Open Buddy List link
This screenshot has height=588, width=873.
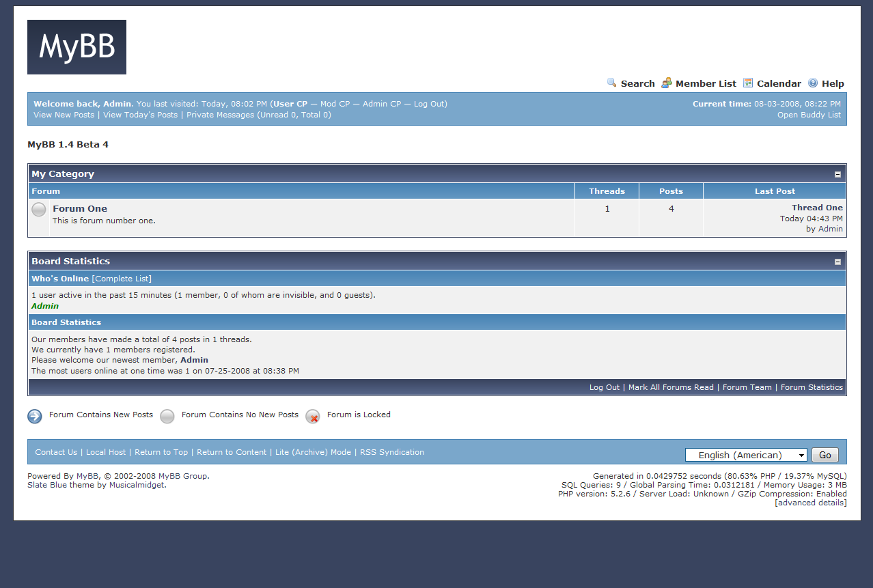click(x=809, y=115)
